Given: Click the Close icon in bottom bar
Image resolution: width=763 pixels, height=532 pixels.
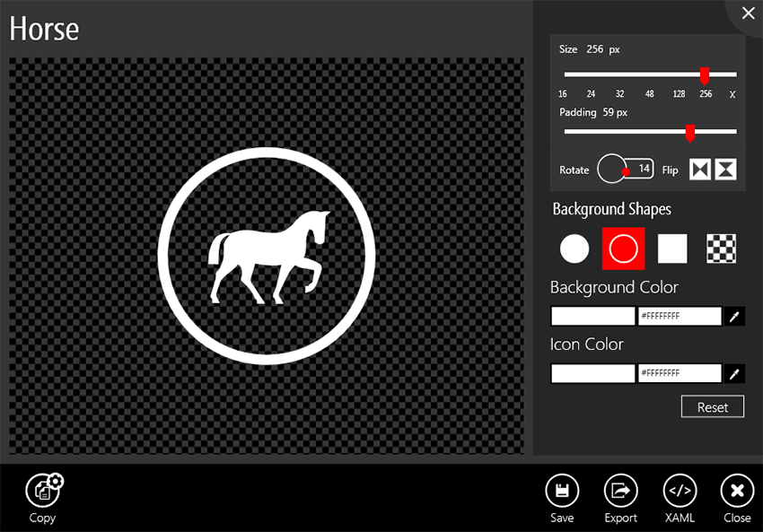Looking at the screenshot, I should point(737,491).
